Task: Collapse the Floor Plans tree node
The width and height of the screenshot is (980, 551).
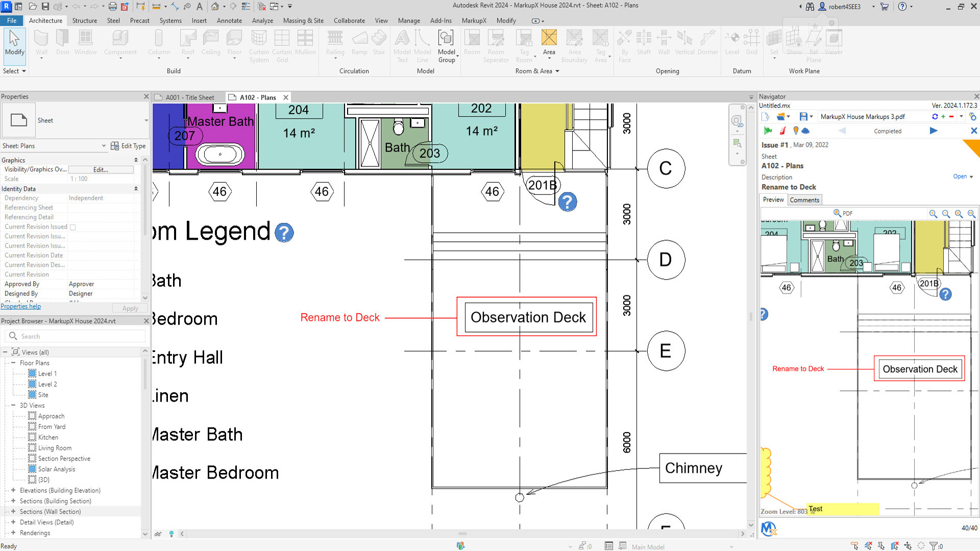Action: [13, 363]
